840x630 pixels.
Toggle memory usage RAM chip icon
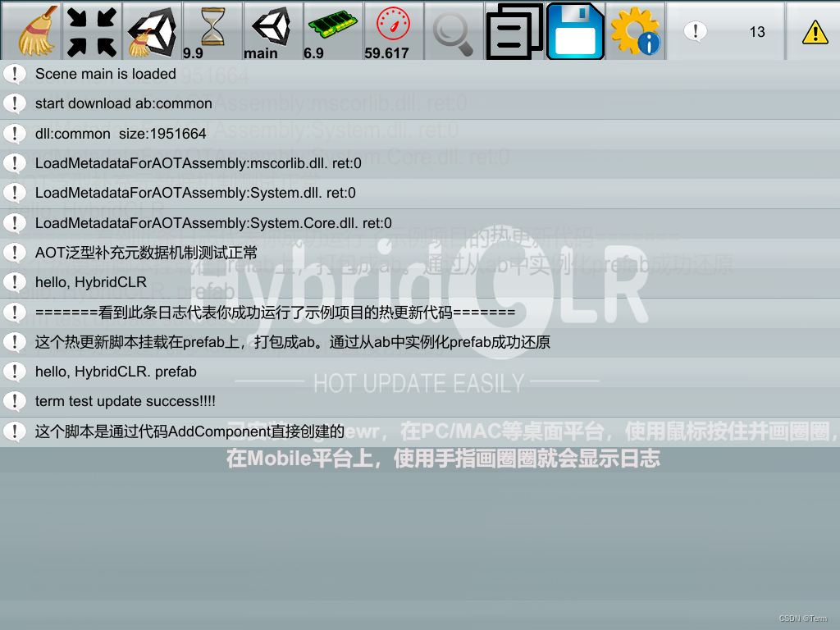[x=333, y=30]
